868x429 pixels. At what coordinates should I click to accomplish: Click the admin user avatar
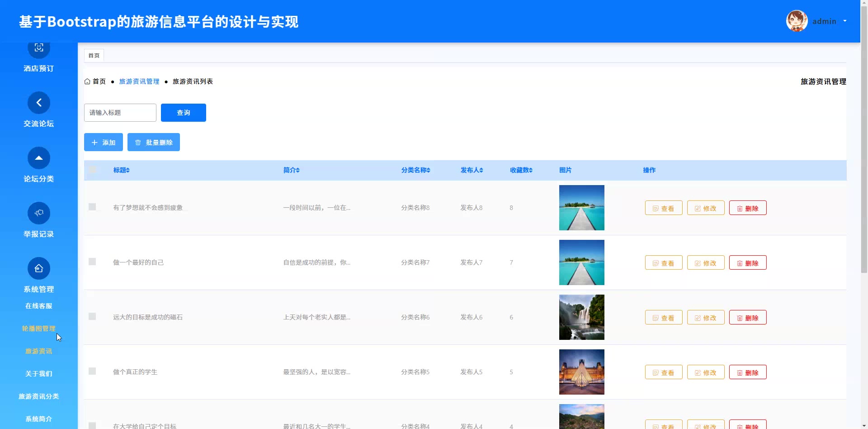click(797, 21)
